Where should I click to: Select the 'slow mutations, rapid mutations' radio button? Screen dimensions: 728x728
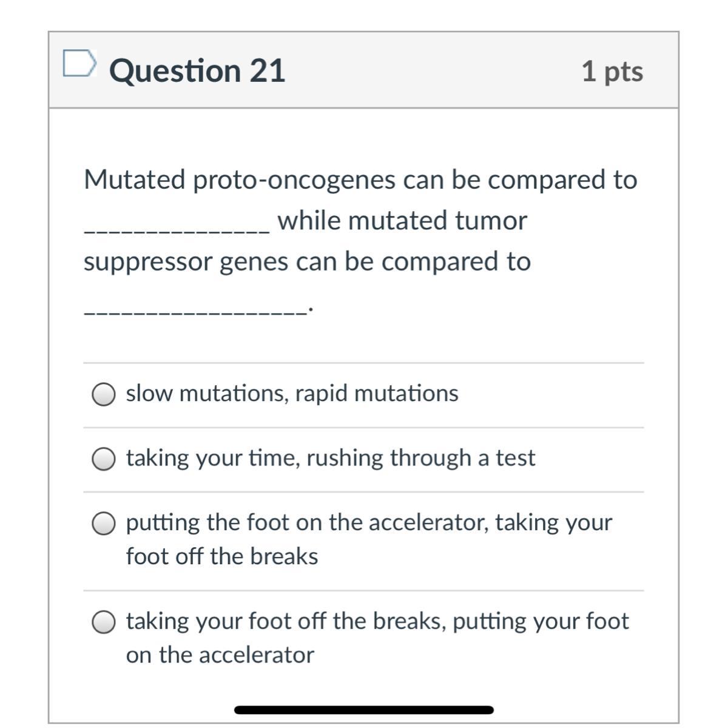coord(104,394)
